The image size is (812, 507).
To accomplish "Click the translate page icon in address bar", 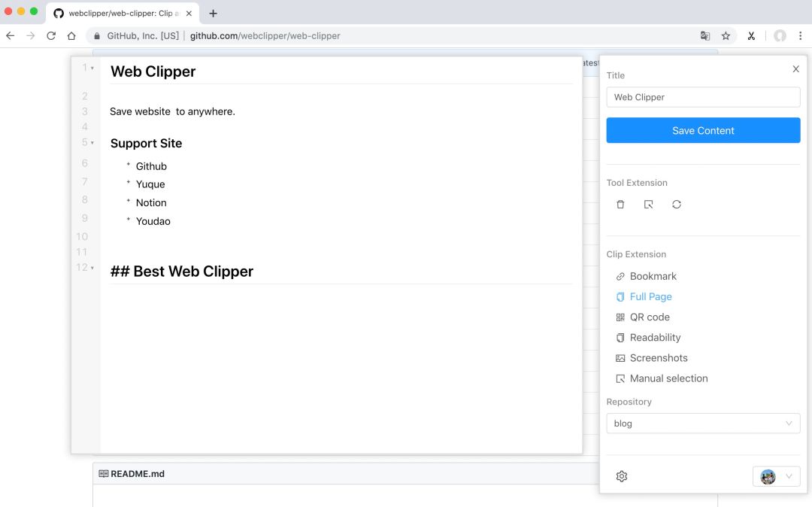I will coord(704,36).
